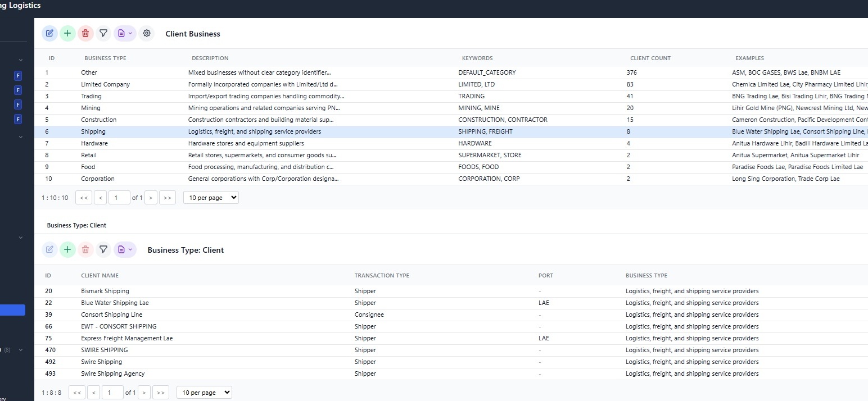Expand the rows-per-page selector under the client list
This screenshot has height=401, width=868.
click(204, 393)
